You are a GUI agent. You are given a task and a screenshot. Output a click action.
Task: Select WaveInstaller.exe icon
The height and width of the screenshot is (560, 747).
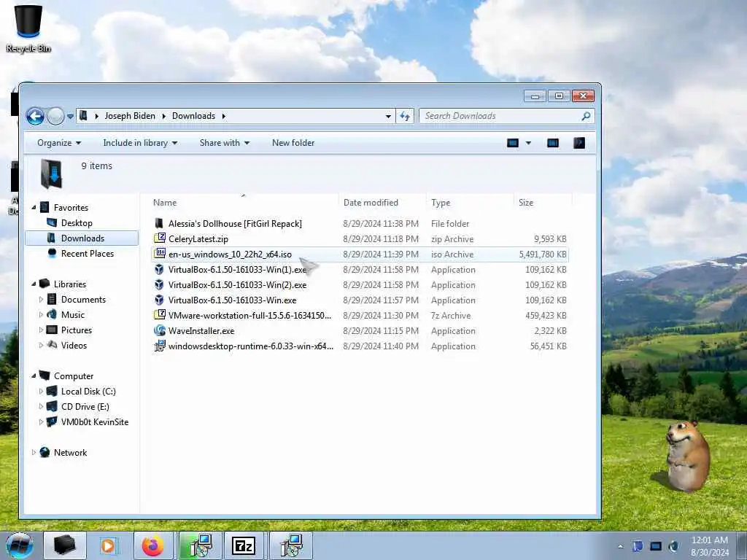click(159, 330)
